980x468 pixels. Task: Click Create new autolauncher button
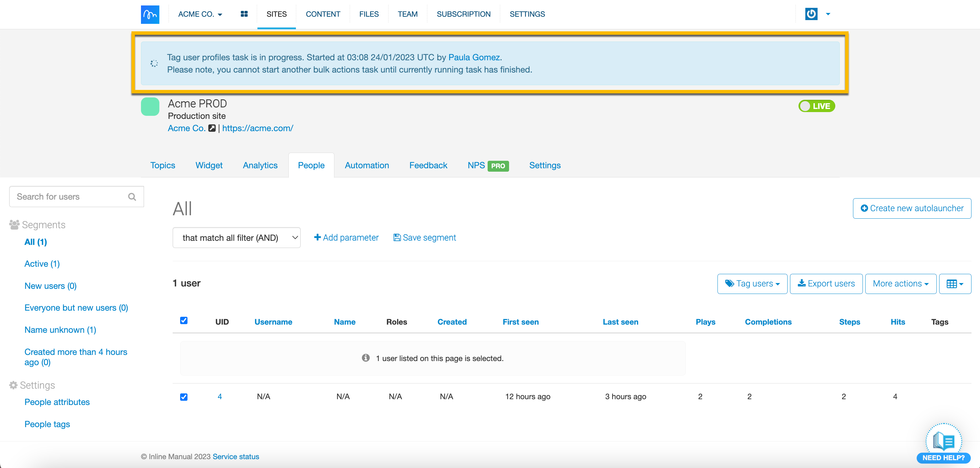912,208
